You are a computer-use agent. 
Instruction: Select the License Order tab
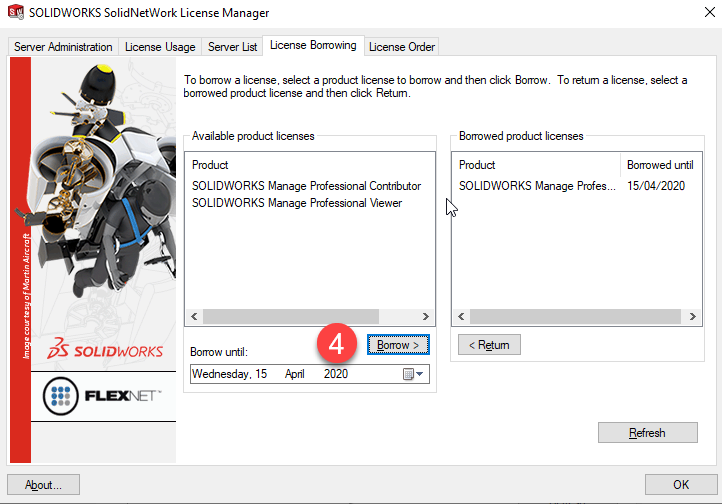pos(401,47)
